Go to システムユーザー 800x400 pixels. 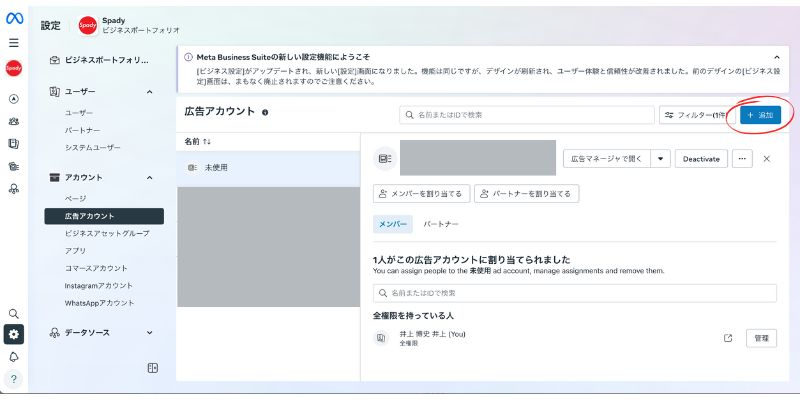(x=93, y=147)
